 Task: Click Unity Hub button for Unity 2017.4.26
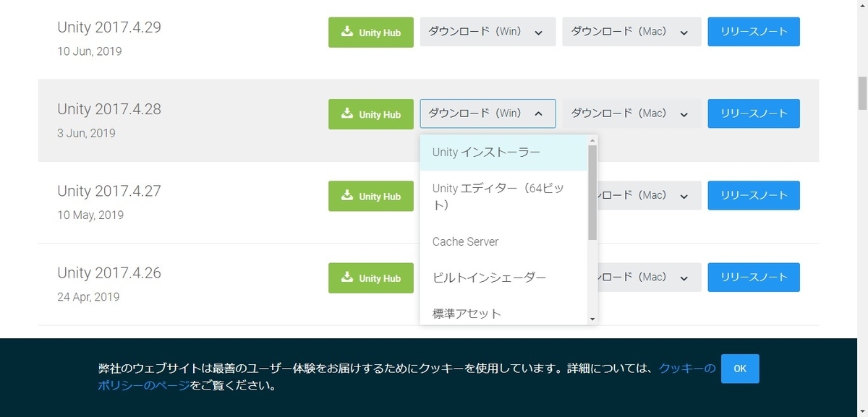click(x=371, y=278)
